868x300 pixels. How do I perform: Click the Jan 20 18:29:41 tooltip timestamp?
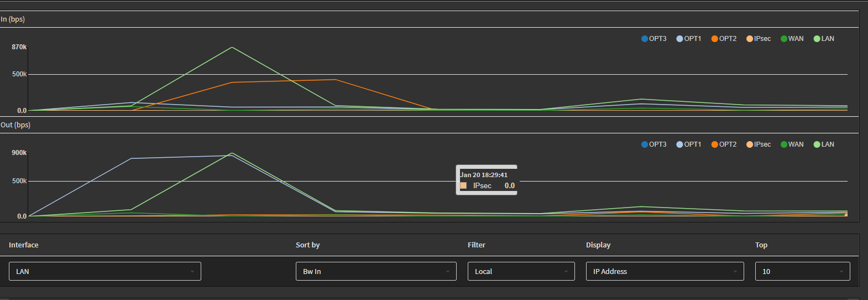click(x=484, y=175)
